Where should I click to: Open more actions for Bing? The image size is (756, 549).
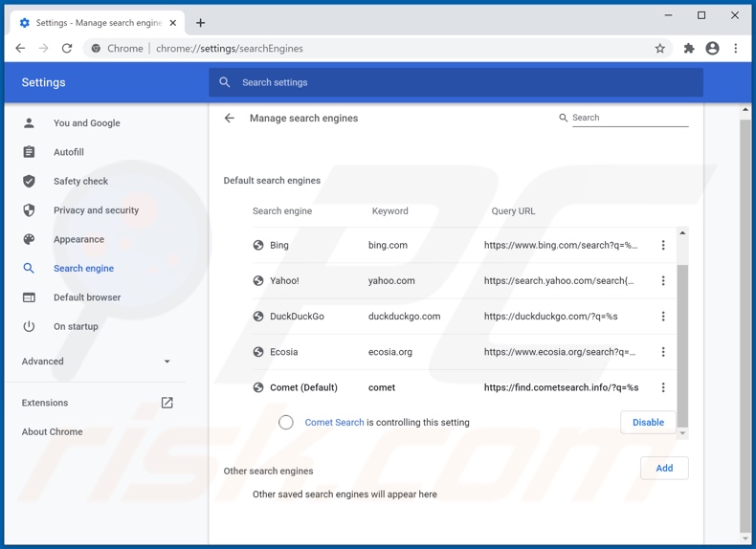pyautogui.click(x=663, y=245)
